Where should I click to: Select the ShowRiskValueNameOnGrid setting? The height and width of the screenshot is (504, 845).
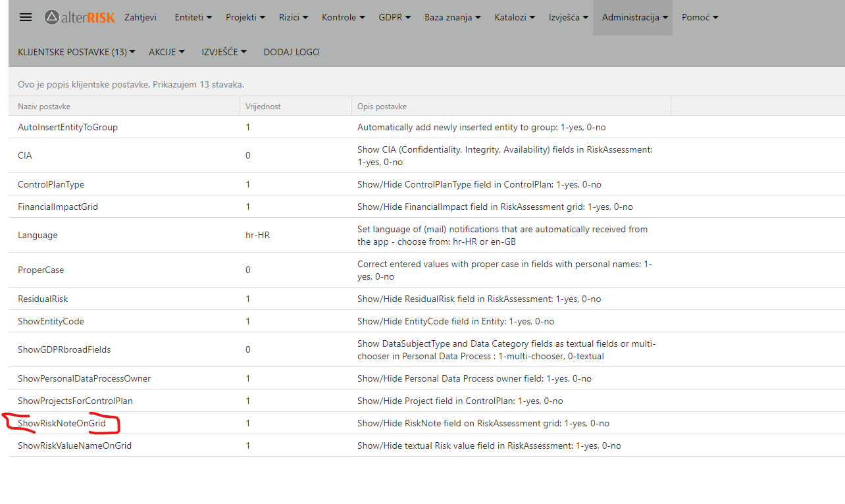[x=75, y=445]
